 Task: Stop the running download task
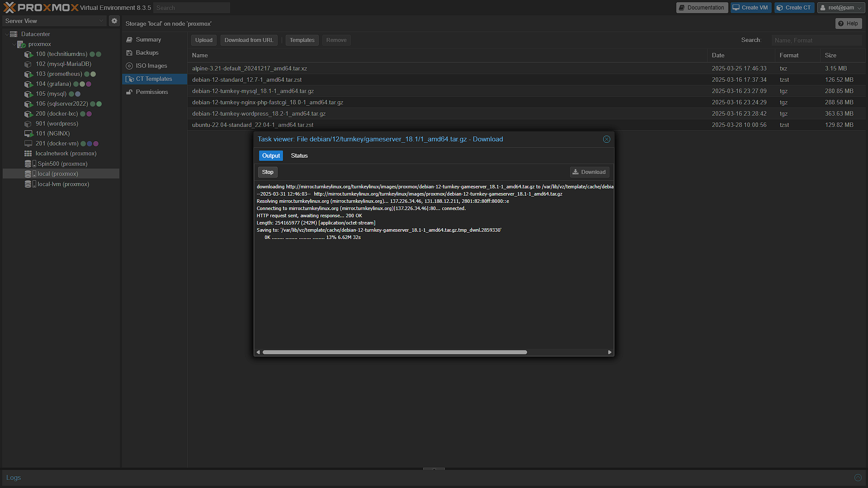(x=268, y=172)
